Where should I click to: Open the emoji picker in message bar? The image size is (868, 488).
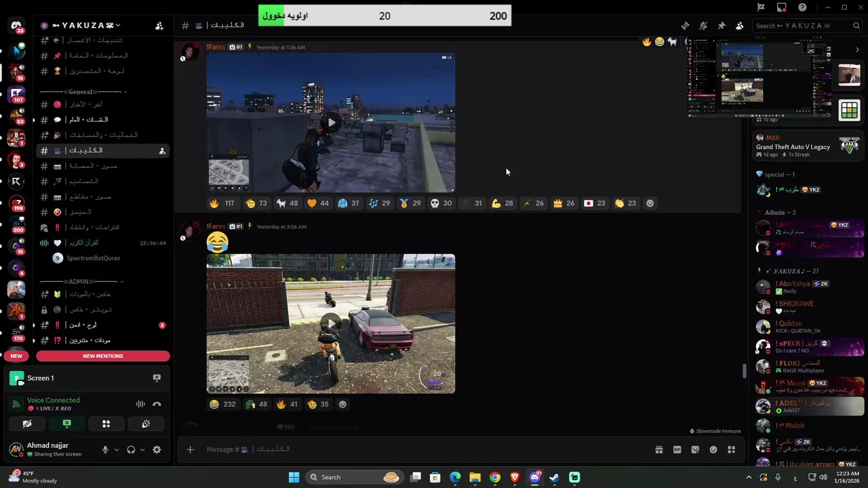(713, 449)
